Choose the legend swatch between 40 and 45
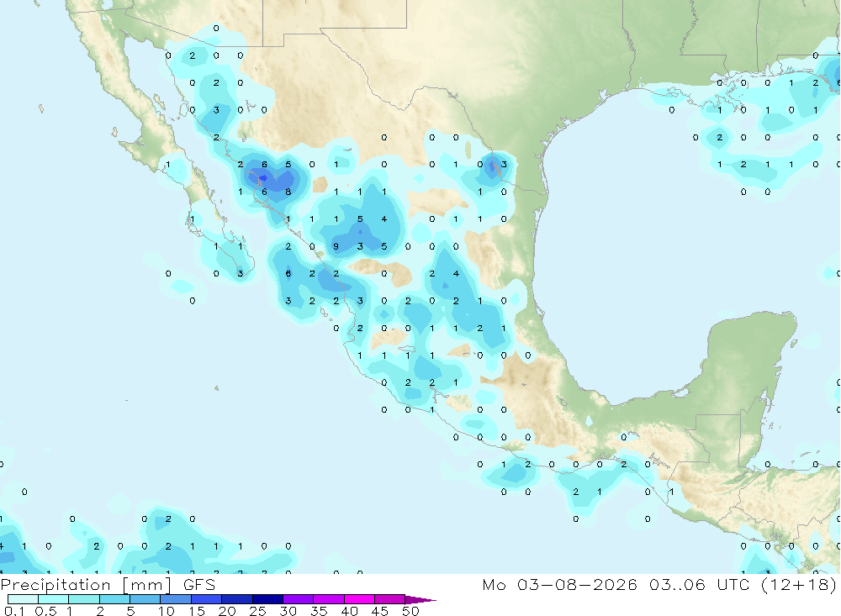This screenshot has width=841, height=616. (359, 599)
